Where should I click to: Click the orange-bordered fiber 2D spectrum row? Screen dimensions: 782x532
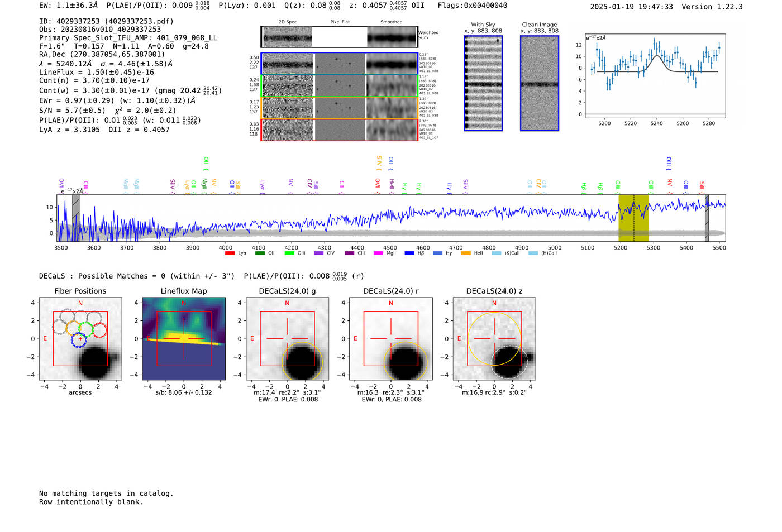[340, 108]
